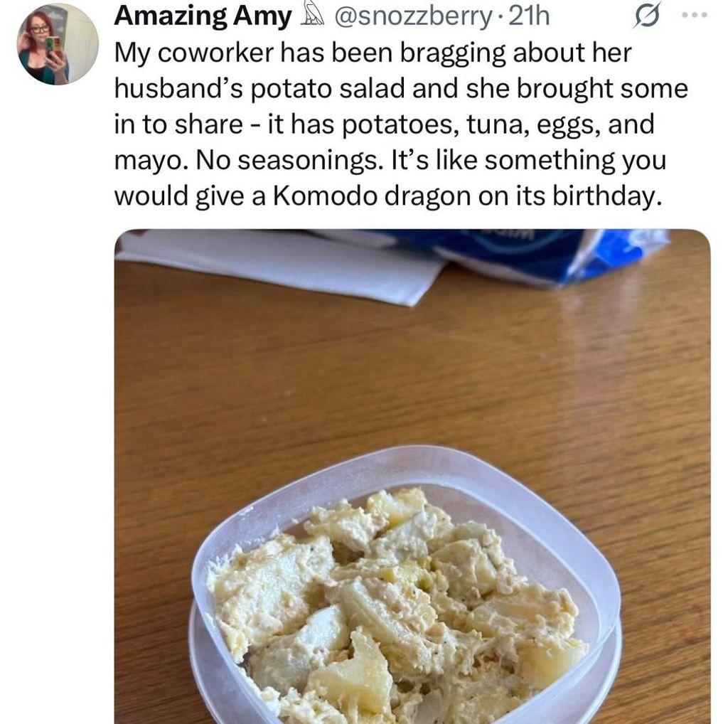Click the red-haired selfie avatar thumbnail

click(58, 45)
